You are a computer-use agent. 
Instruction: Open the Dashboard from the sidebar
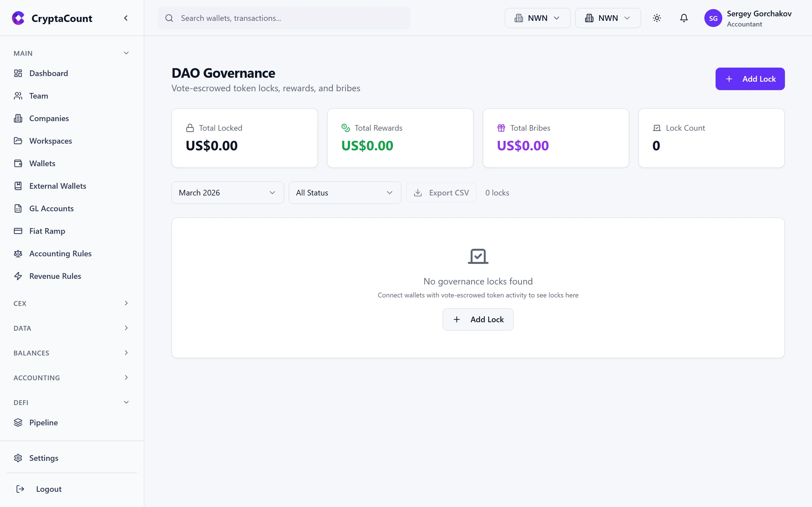click(48, 73)
